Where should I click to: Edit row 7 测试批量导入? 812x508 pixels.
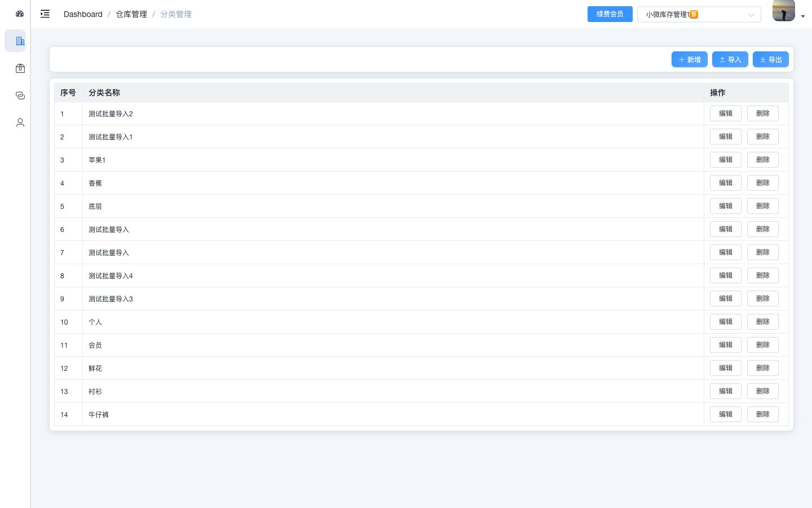726,252
